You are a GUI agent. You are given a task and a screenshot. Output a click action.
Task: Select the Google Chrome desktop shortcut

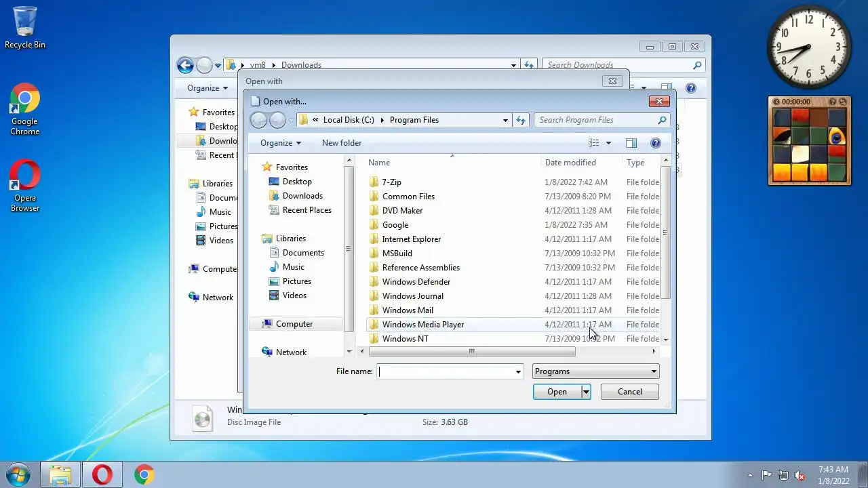pyautogui.click(x=25, y=110)
